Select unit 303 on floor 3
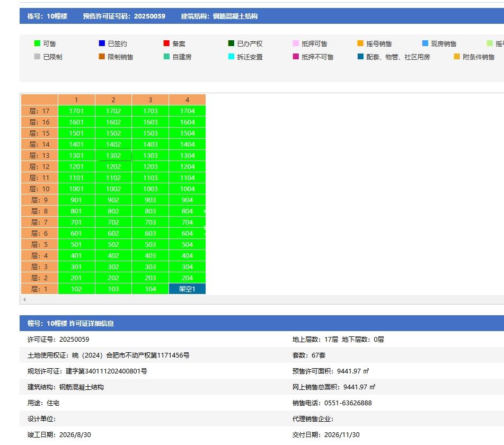Screen dimensions: 504x445 pos(151,266)
